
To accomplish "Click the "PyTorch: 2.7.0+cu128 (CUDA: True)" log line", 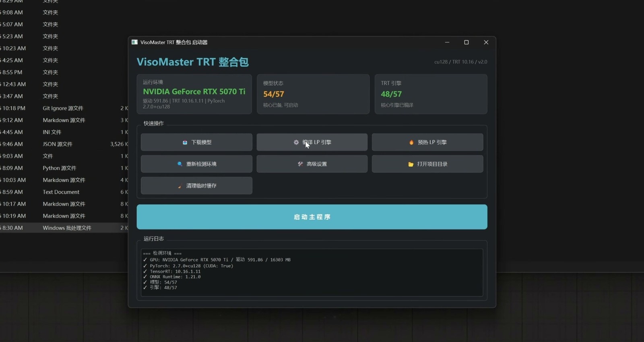I will click(x=188, y=266).
